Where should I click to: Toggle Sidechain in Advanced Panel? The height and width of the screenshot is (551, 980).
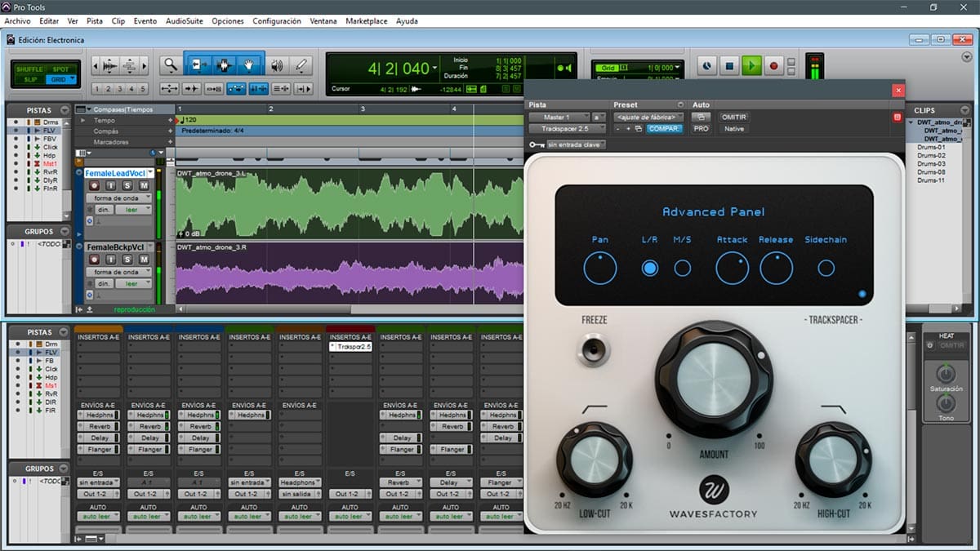point(826,268)
